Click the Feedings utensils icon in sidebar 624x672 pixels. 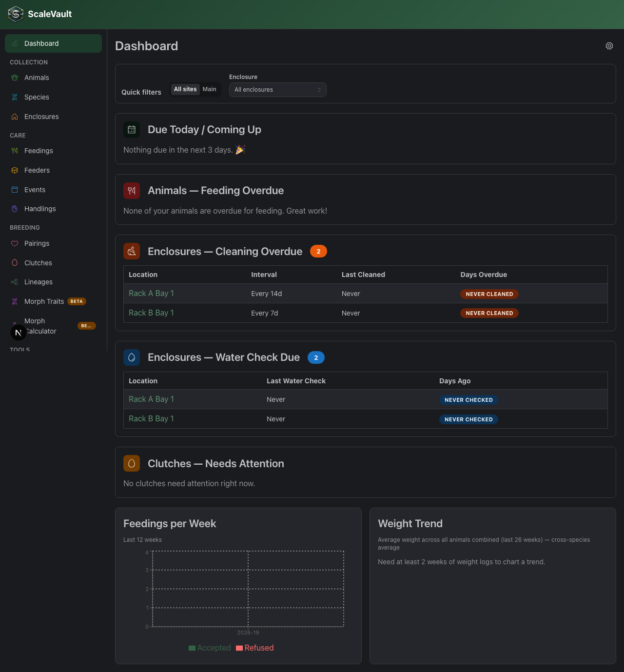(x=15, y=151)
